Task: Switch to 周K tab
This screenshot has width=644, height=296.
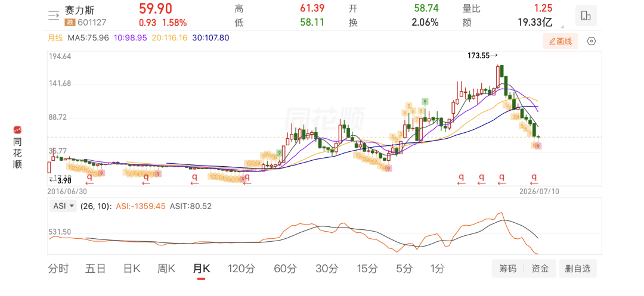Action: pyautogui.click(x=166, y=269)
